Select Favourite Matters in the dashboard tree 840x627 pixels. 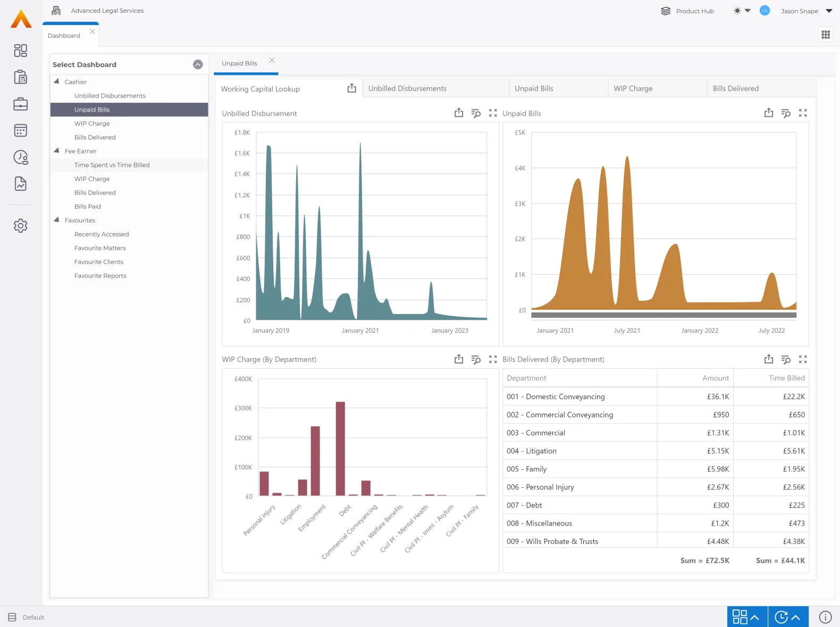[100, 248]
